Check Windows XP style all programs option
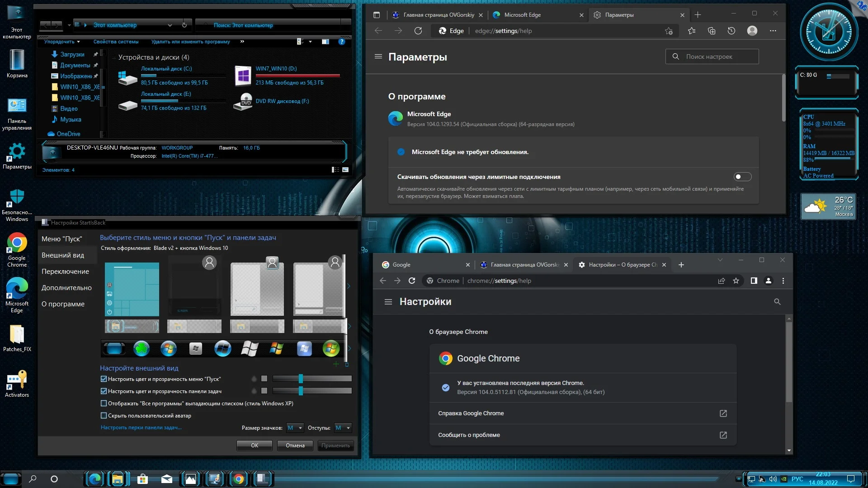The width and height of the screenshot is (868, 488). (x=104, y=404)
